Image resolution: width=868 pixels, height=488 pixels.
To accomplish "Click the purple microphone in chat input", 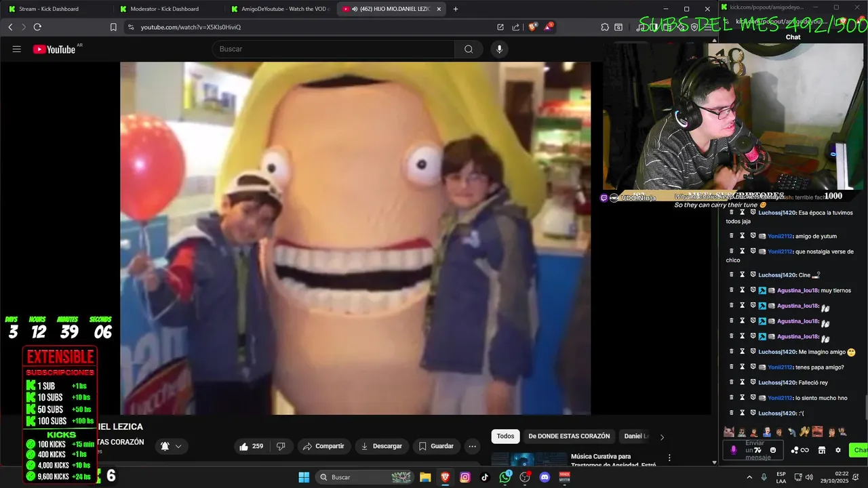I will [x=733, y=450].
